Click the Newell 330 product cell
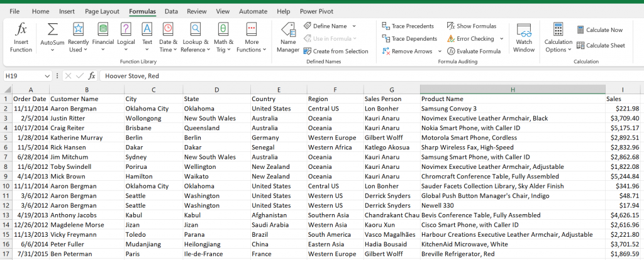 coord(513,205)
